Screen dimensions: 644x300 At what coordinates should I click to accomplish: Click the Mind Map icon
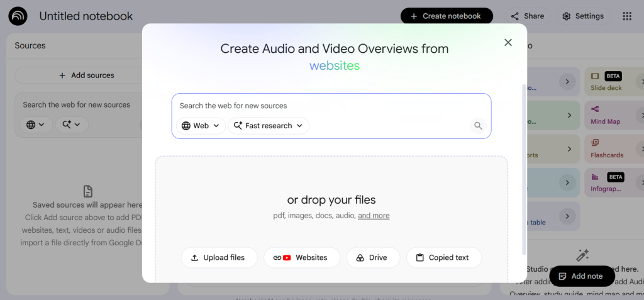click(595, 109)
